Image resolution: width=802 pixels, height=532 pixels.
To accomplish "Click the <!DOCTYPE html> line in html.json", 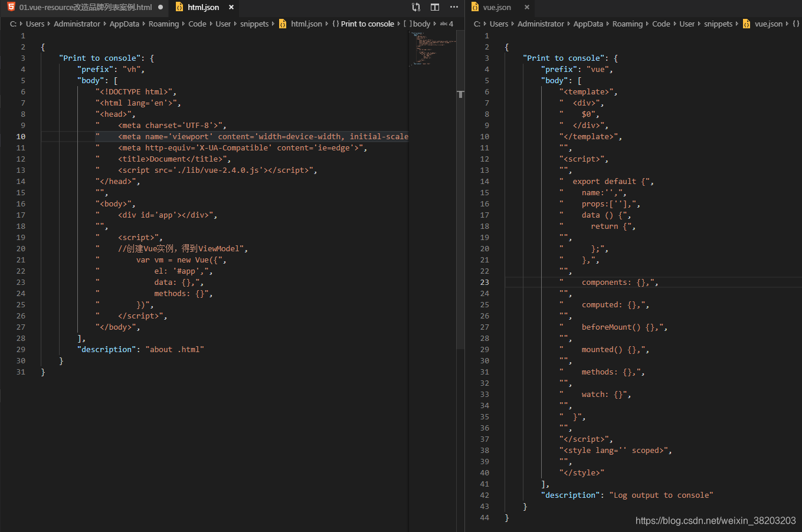I will [x=136, y=91].
